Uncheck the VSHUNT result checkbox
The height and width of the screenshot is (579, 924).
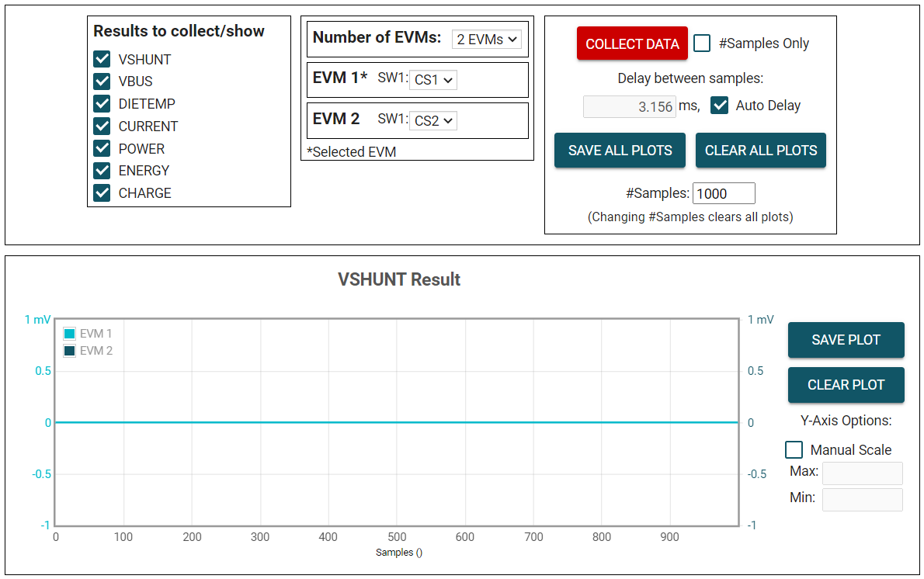pos(102,59)
